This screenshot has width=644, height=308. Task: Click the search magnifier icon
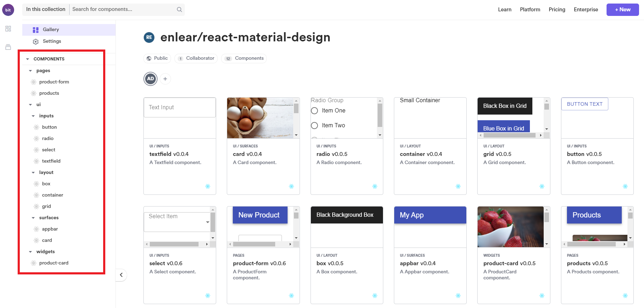(179, 10)
